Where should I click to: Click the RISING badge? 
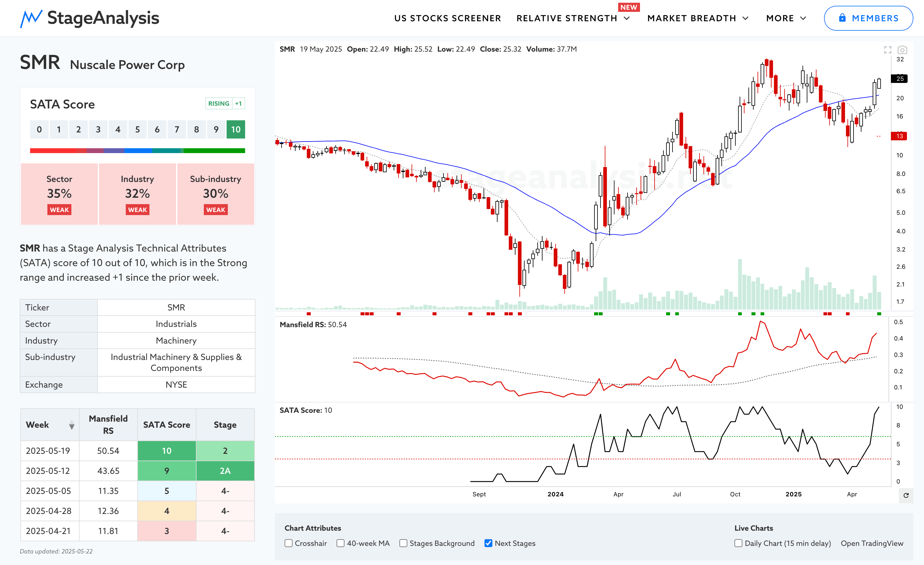pyautogui.click(x=219, y=104)
